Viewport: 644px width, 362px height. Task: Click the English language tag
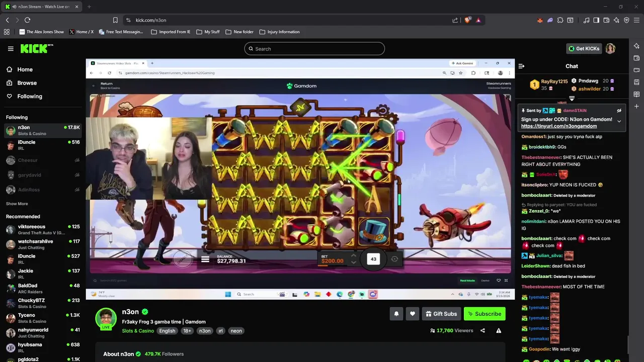point(167,331)
